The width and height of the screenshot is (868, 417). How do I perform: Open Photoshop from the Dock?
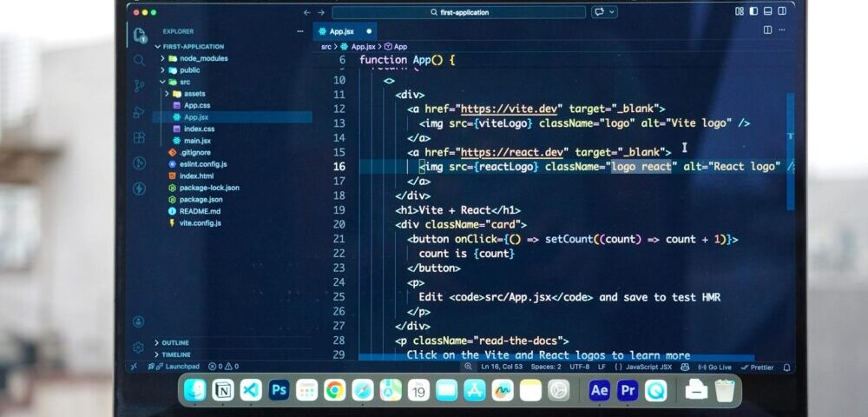pyautogui.click(x=279, y=390)
